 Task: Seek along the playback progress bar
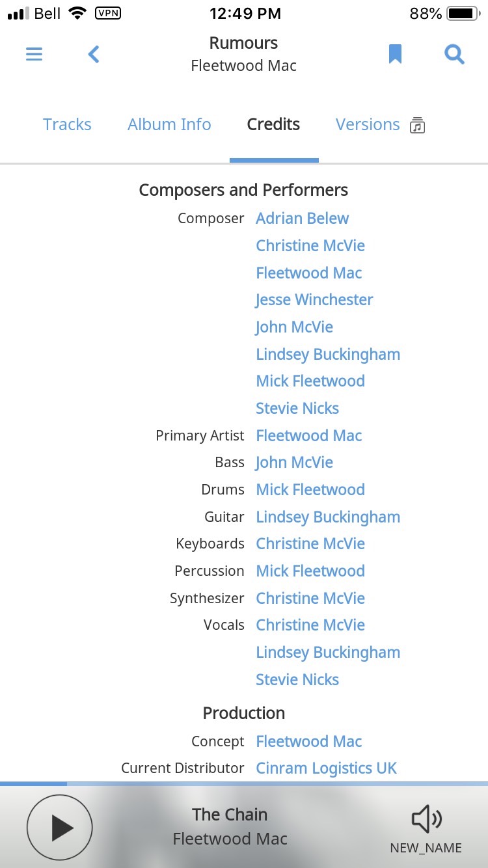[x=244, y=783]
